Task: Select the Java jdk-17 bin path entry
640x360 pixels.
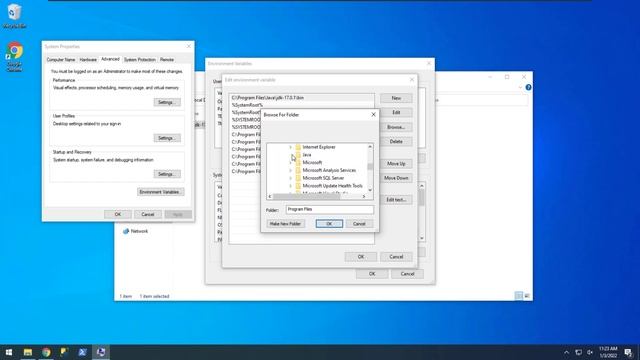Action: click(x=301, y=98)
